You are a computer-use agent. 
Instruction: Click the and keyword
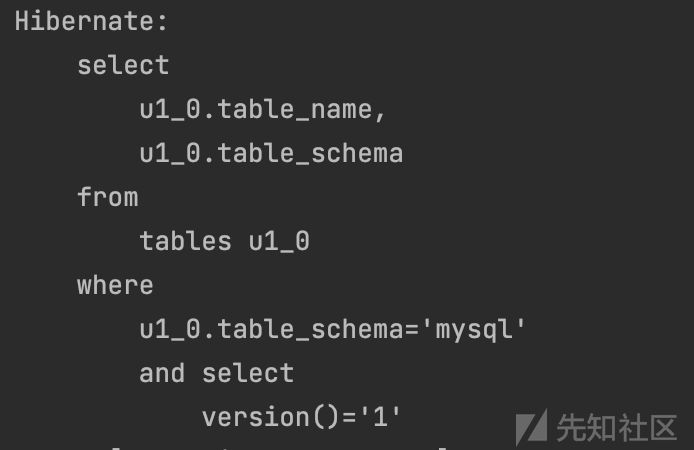click(x=162, y=373)
